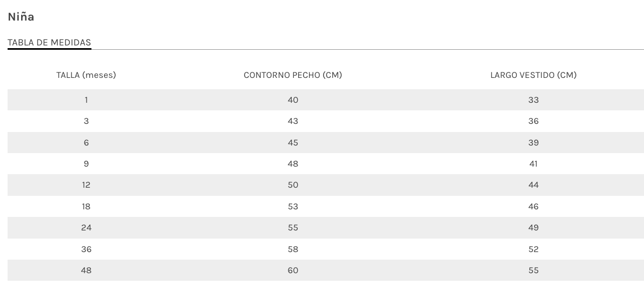
Task: Click chest contour value 43
Action: click(x=293, y=121)
